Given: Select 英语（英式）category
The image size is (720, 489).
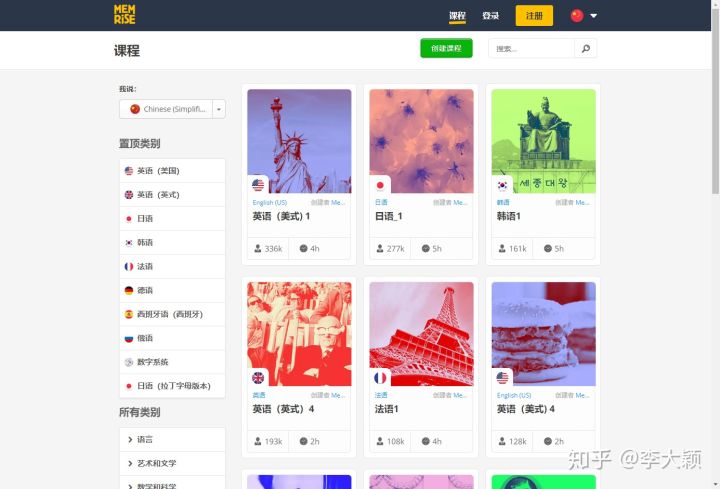Looking at the screenshot, I should (172, 195).
